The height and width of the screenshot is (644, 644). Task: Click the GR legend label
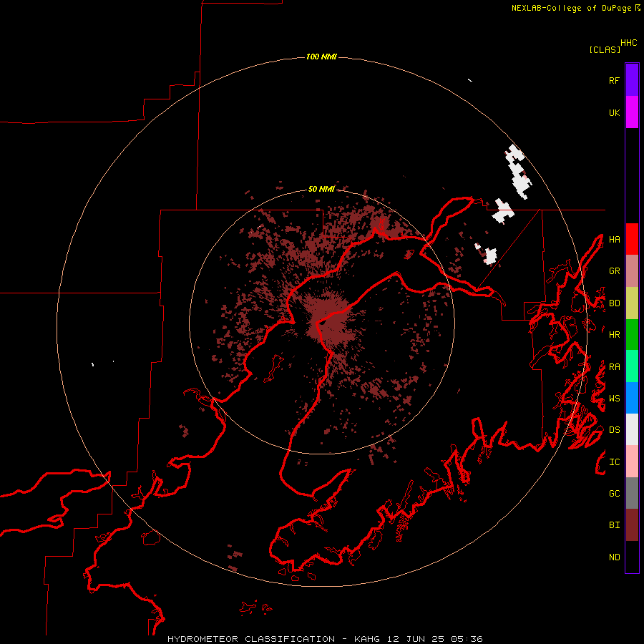[614, 271]
